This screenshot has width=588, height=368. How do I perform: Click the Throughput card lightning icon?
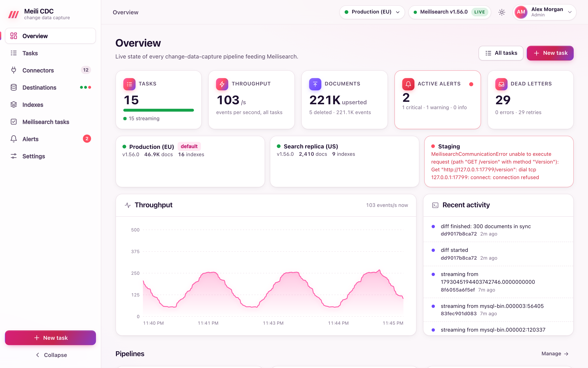tap(222, 84)
